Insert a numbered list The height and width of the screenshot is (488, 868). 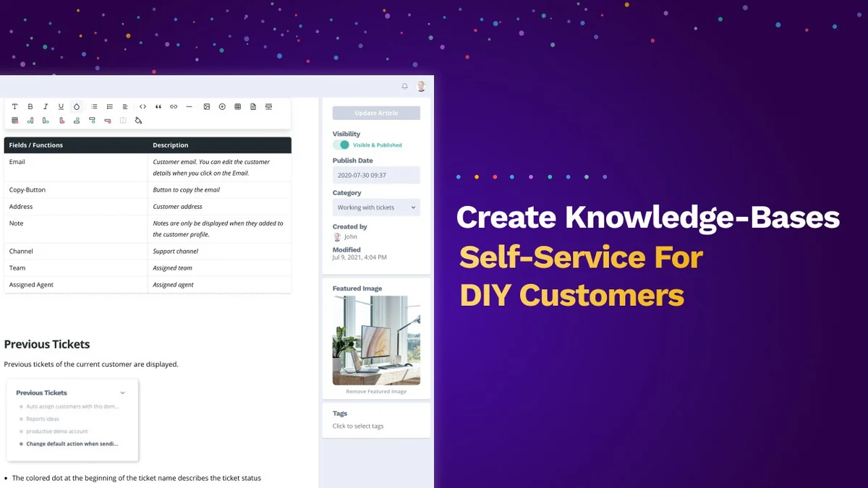pos(110,107)
